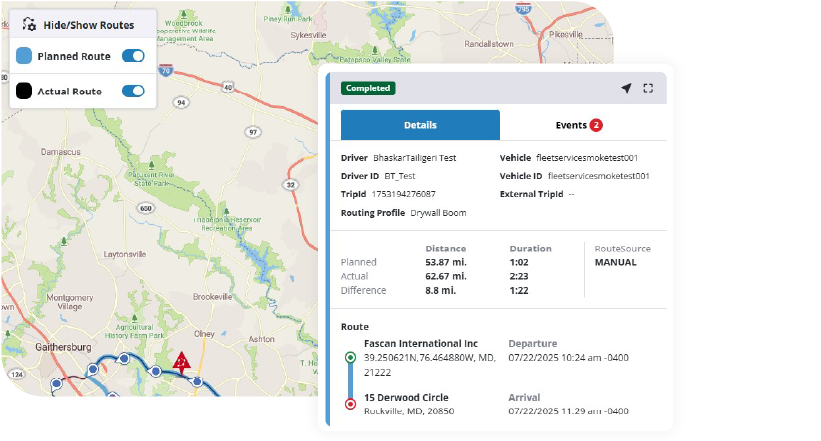Toggle off the Planned Route switch
The width and height of the screenshot is (821, 441).
pos(133,57)
